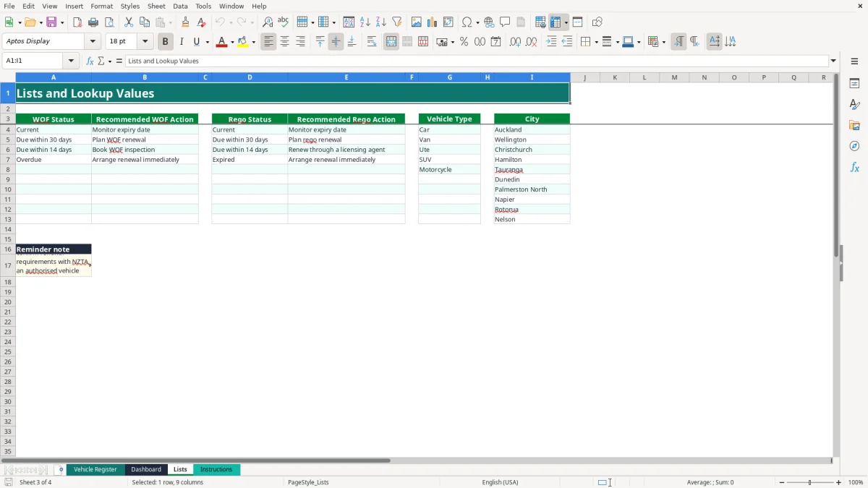
Task: Toggle Bold formatting
Action: (165, 42)
